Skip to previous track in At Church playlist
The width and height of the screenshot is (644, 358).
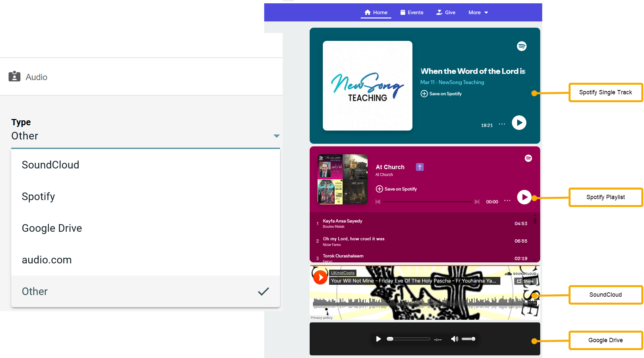[378, 202]
